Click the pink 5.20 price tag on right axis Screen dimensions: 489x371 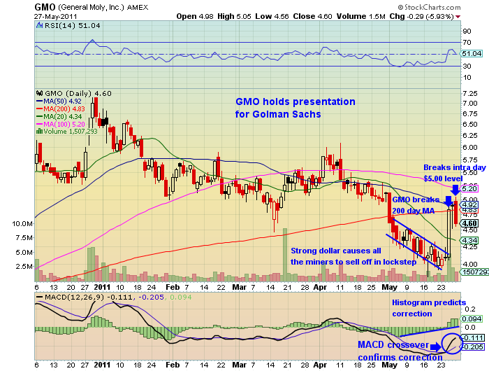(469, 189)
